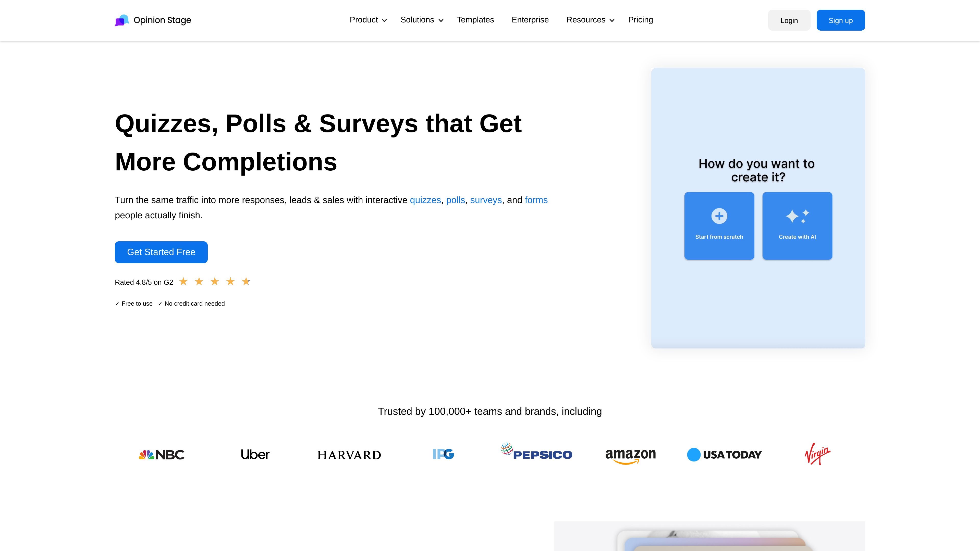Viewport: 980px width, 551px height.
Task: Click the sparkle icon for Create with AI
Action: 797,216
